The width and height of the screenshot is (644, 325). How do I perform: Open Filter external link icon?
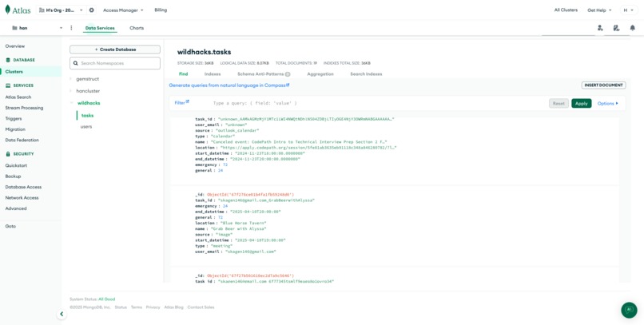pyautogui.click(x=188, y=101)
